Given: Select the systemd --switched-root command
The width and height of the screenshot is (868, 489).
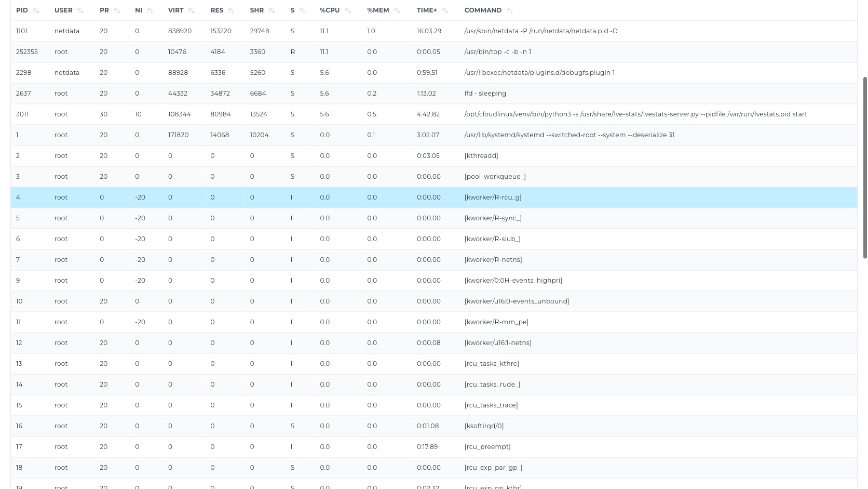Looking at the screenshot, I should [x=569, y=135].
